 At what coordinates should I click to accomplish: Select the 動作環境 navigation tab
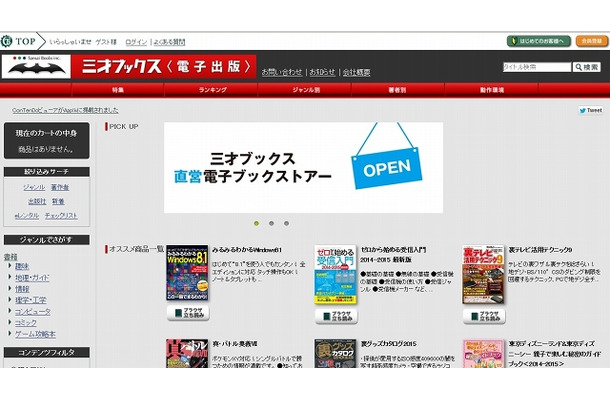pyautogui.click(x=492, y=90)
